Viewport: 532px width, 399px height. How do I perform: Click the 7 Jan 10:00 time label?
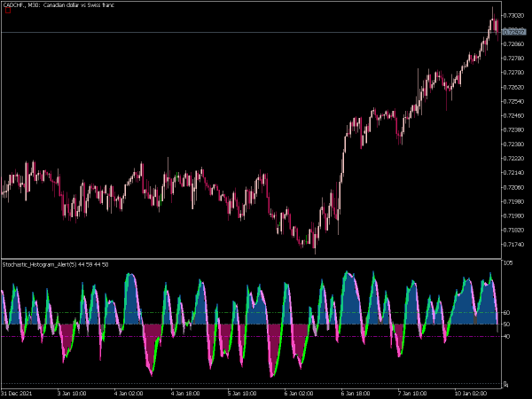412,394
